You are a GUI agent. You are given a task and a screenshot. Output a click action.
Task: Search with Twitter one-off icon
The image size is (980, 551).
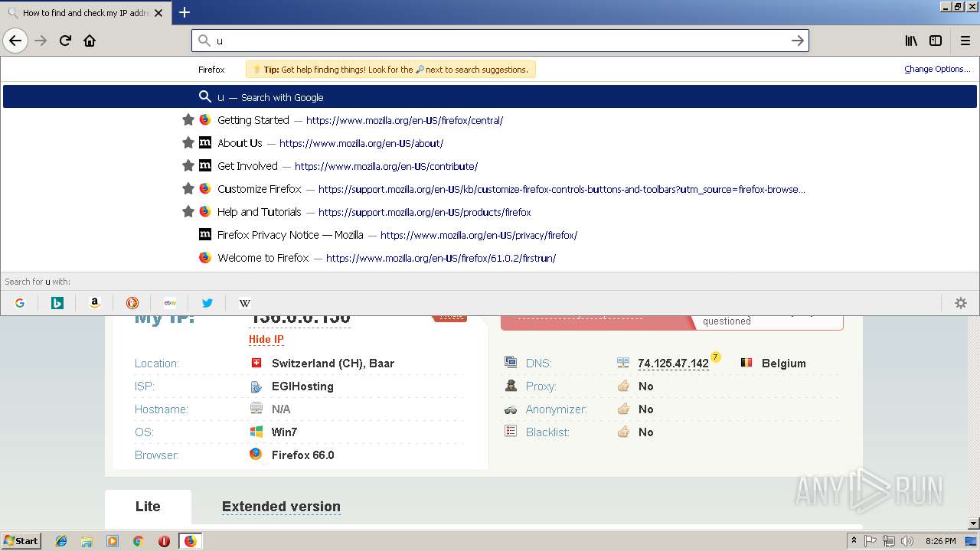(207, 303)
